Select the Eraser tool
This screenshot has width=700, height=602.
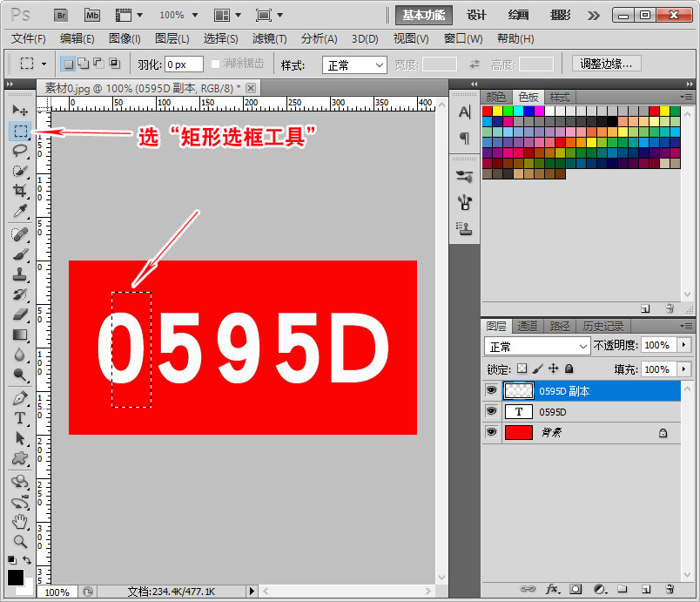pyautogui.click(x=20, y=315)
